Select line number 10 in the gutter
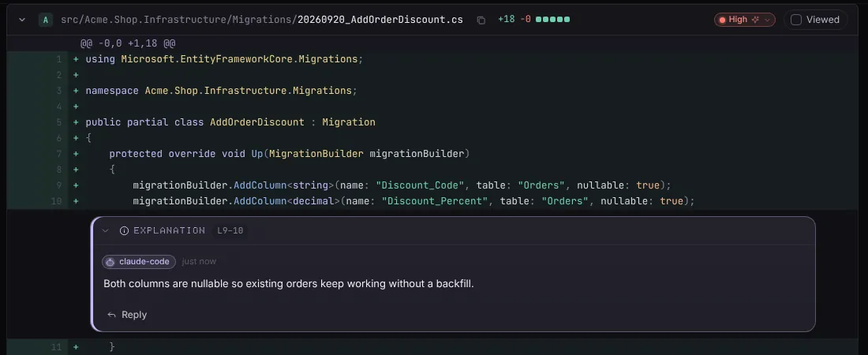Image resolution: width=868 pixels, height=355 pixels. tap(57, 201)
